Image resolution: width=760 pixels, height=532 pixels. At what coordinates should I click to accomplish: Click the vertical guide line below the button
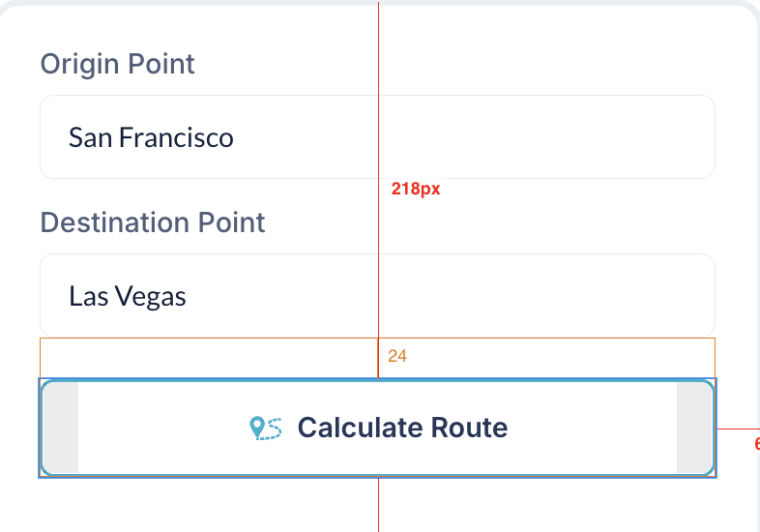point(378,505)
